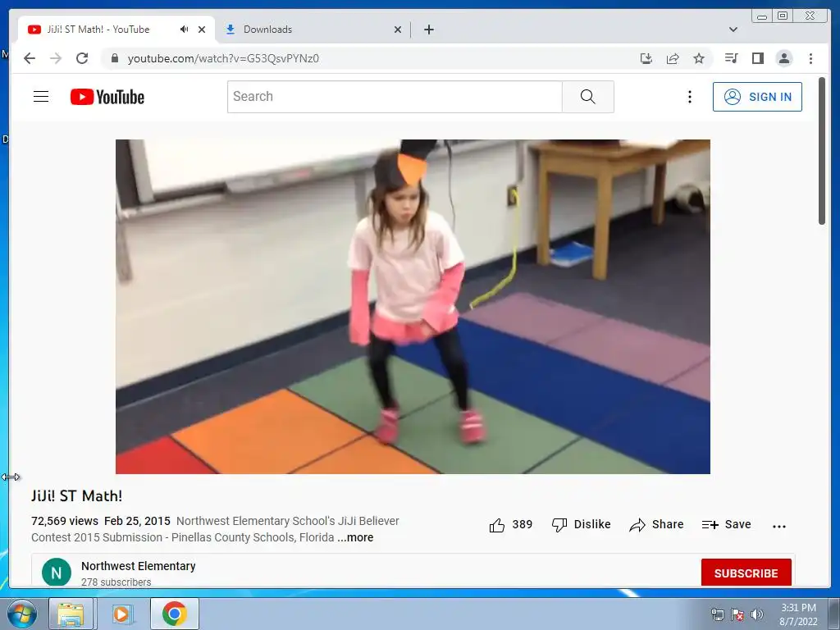Open the tab search dropdown chevron

coord(733,30)
